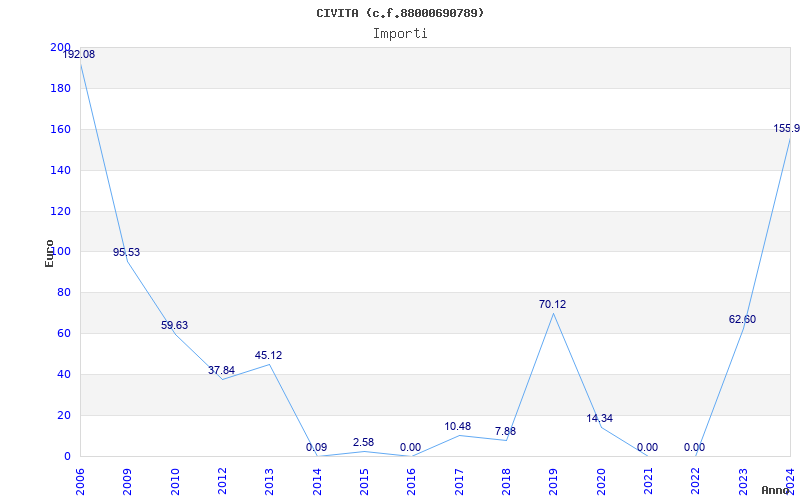This screenshot has height=500, width=800.
Task: Click the 100 tick on Euro axis
Action: pyautogui.click(x=60, y=252)
